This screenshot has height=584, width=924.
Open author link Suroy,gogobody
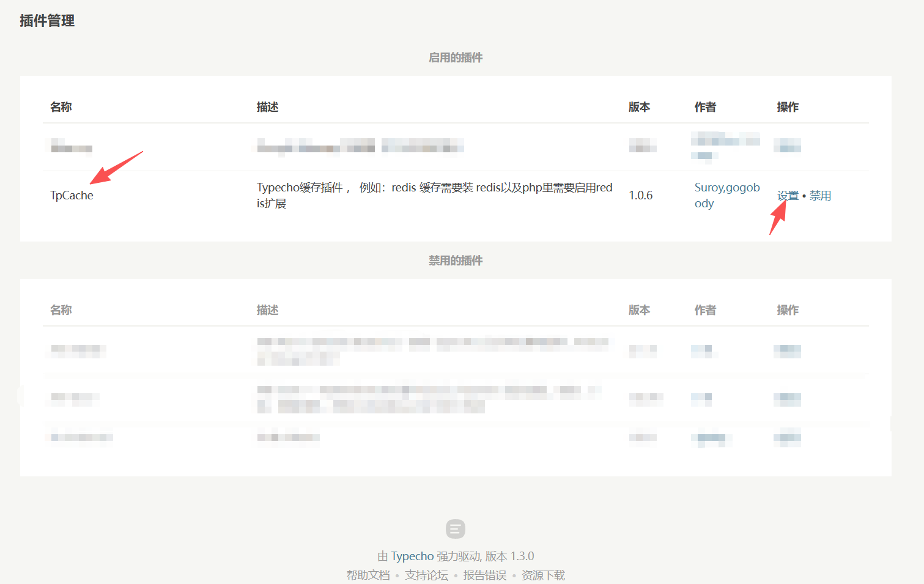[727, 195]
